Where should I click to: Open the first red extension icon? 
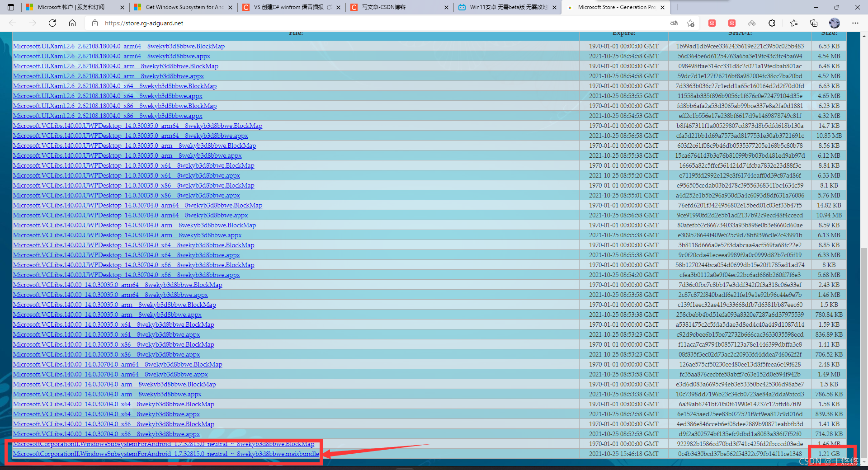coord(712,23)
